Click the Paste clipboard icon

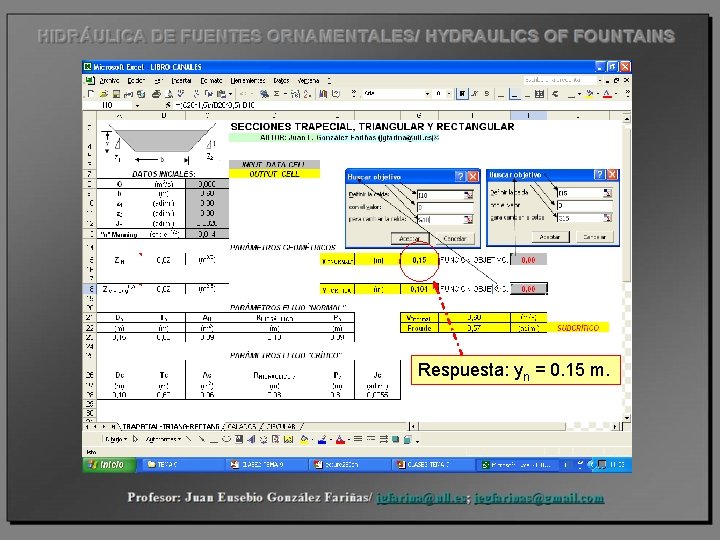tap(221, 94)
